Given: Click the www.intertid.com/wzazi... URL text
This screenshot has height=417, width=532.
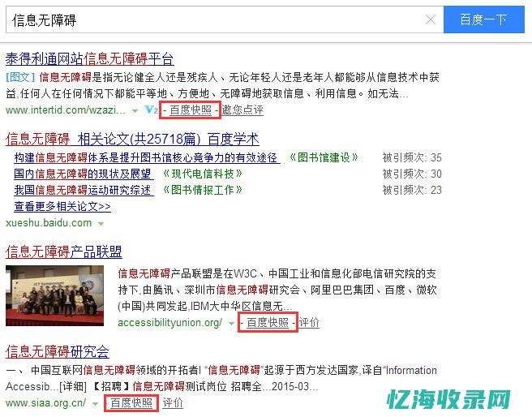Looking at the screenshot, I should (x=66, y=110).
